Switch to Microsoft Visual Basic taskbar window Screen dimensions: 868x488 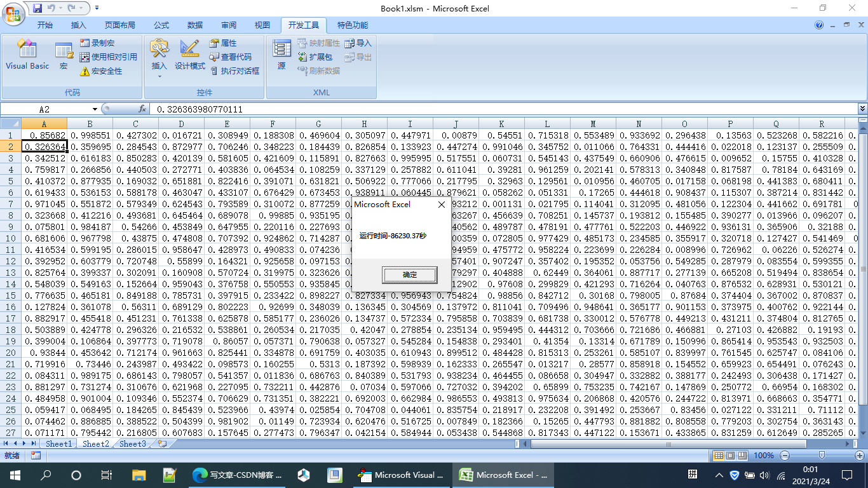click(402, 475)
